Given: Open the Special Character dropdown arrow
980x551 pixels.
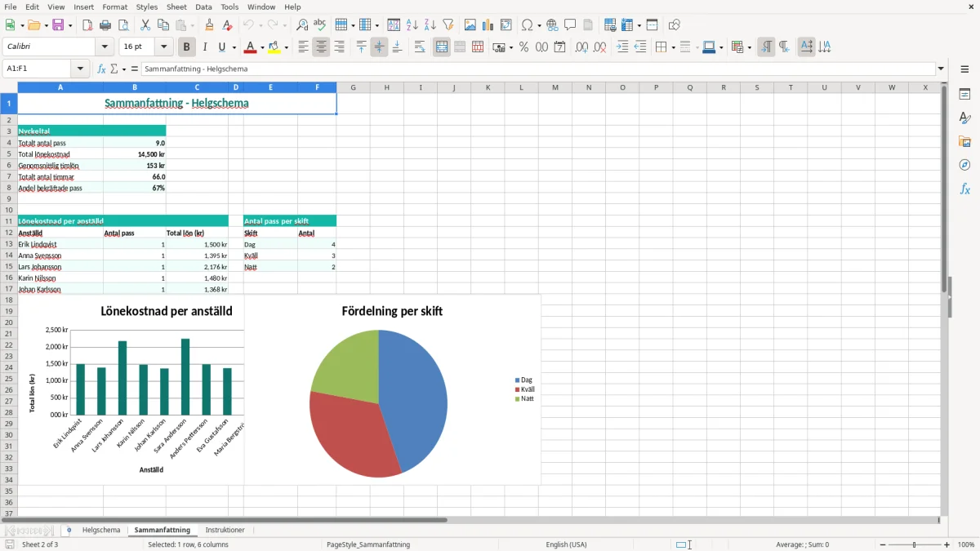Looking at the screenshot, I should point(539,25).
